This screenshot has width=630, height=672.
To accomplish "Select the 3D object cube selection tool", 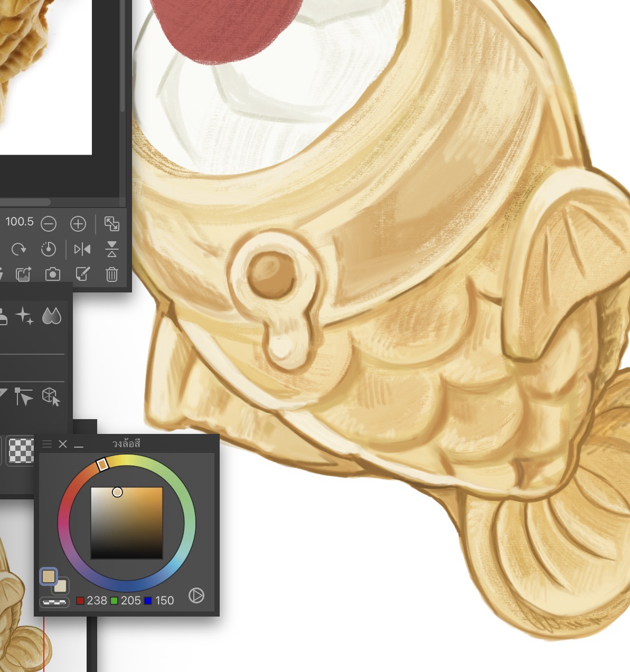I will click(51, 396).
